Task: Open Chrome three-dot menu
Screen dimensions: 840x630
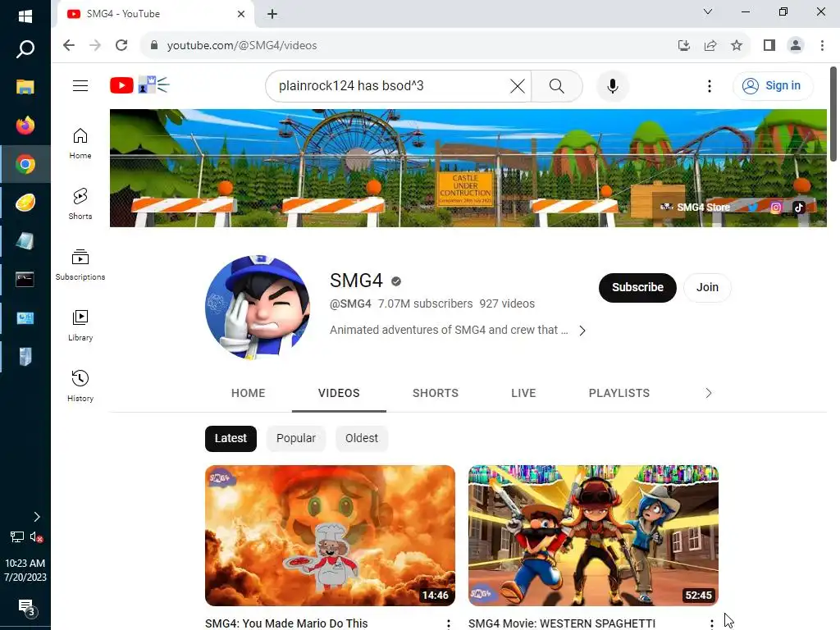Action: tap(822, 46)
